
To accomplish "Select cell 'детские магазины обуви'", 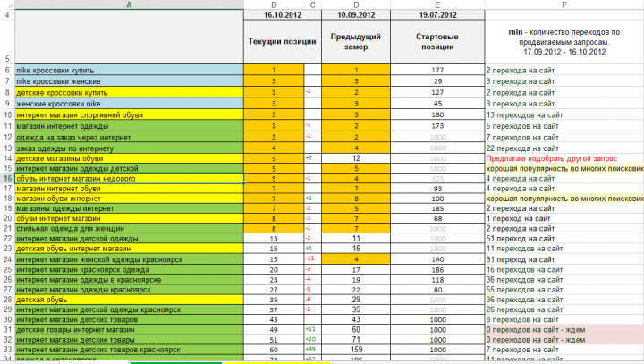I will pyautogui.click(x=129, y=158).
